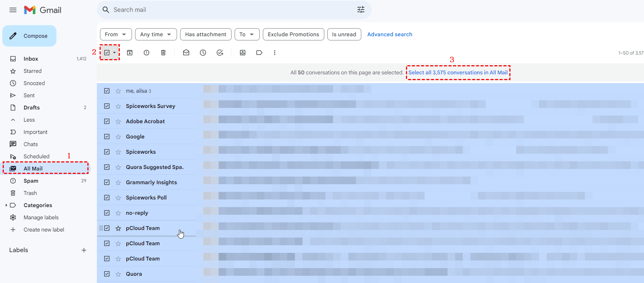Screen dimensions: 644x283
Task: Open the More options three-dot menu
Action: 275,53
